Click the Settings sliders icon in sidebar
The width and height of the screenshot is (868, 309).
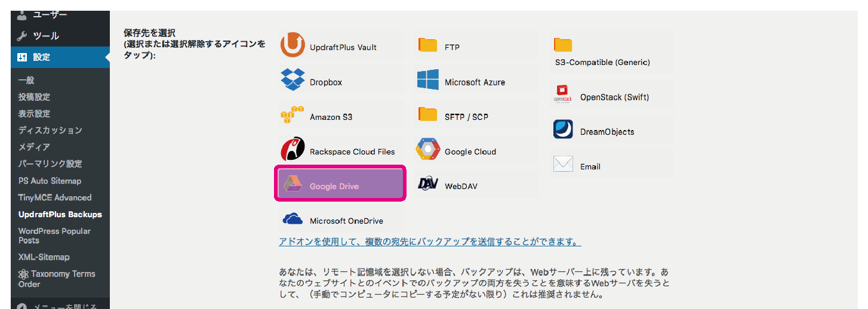click(22, 57)
